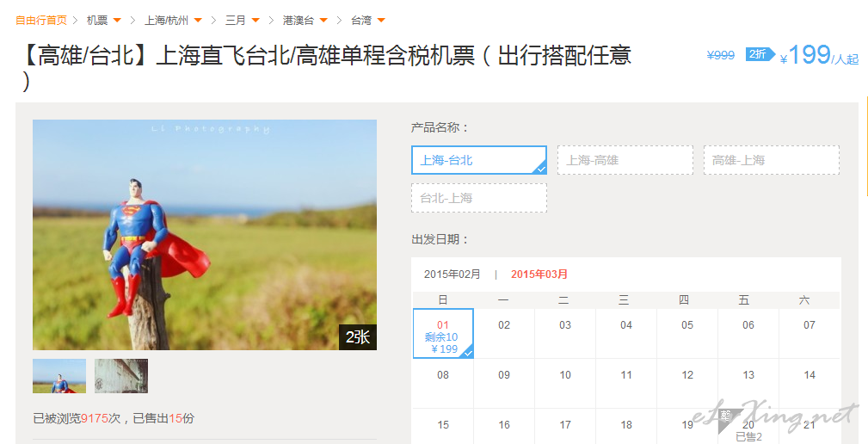This screenshot has height=444, width=868.
Task: Click the 上海/杭州 breadcrumb item
Action: pyautogui.click(x=167, y=21)
